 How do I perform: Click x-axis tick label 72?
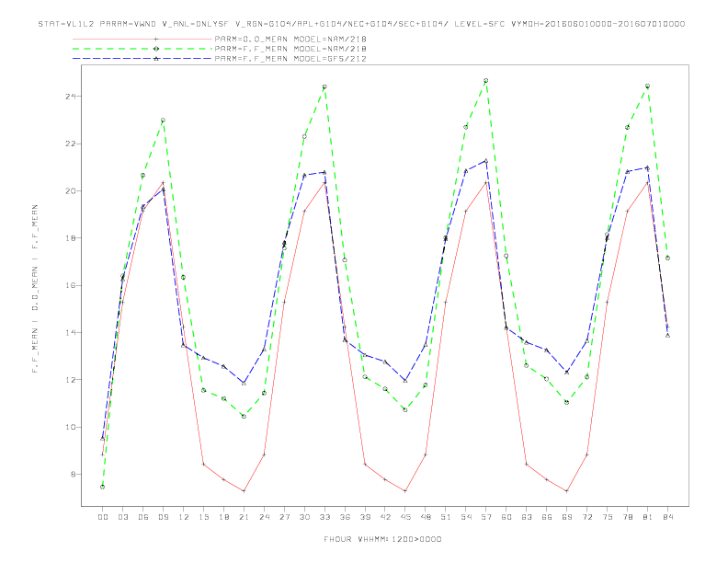(x=586, y=517)
